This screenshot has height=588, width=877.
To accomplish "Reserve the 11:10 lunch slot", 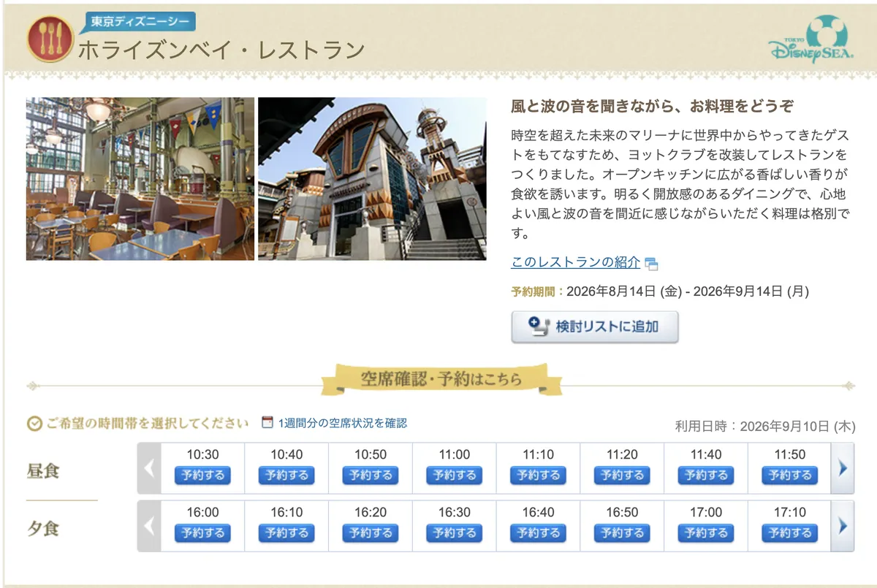I will point(538,475).
